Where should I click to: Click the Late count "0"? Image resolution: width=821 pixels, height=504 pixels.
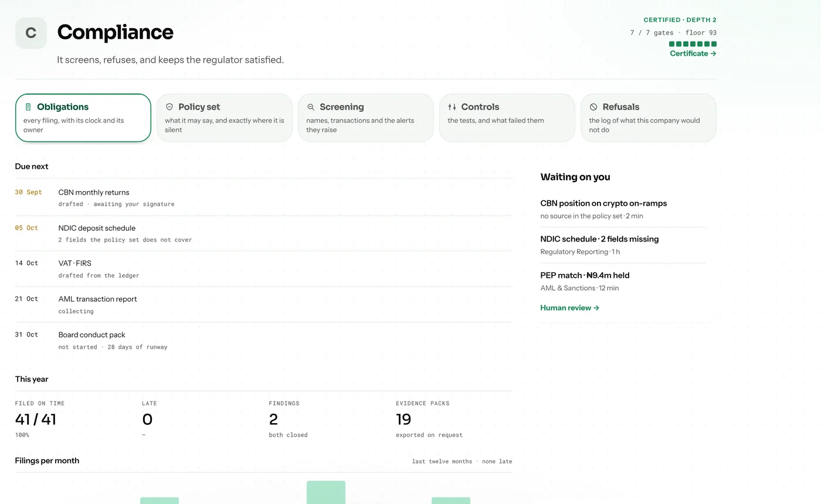coord(147,419)
